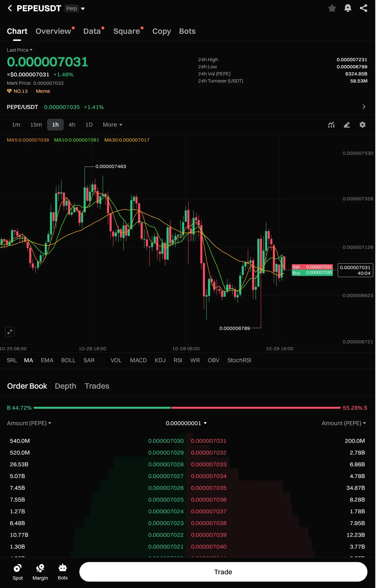Click the buy/sell ratio bar

click(x=187, y=408)
